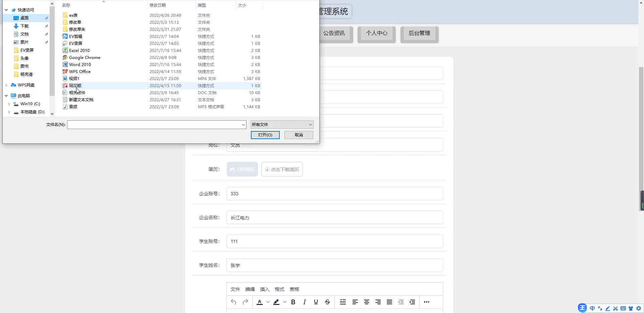Open text color dropdown arrow
The image size is (644, 313).
[x=268, y=302]
